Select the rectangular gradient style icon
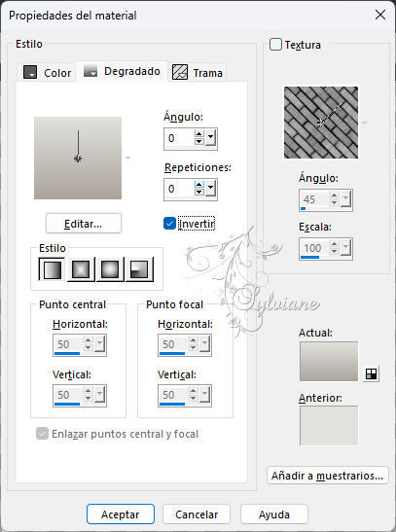Image resolution: width=396 pixels, height=532 pixels. 81,269
